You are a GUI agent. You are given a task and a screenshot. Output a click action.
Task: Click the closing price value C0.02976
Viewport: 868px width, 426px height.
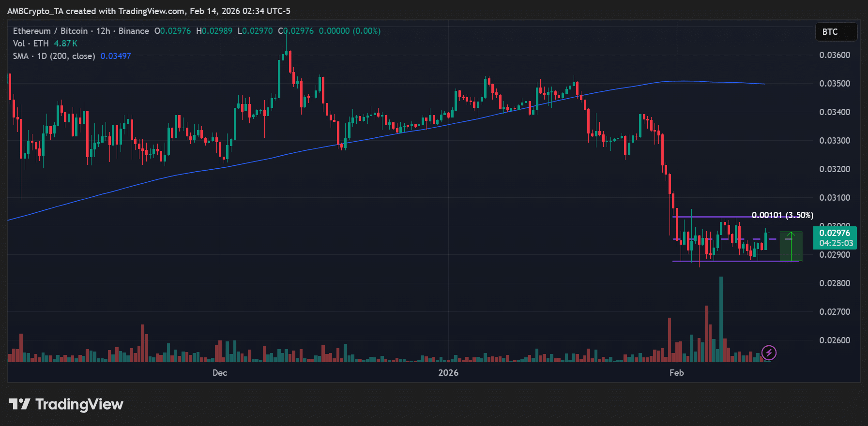tap(296, 31)
